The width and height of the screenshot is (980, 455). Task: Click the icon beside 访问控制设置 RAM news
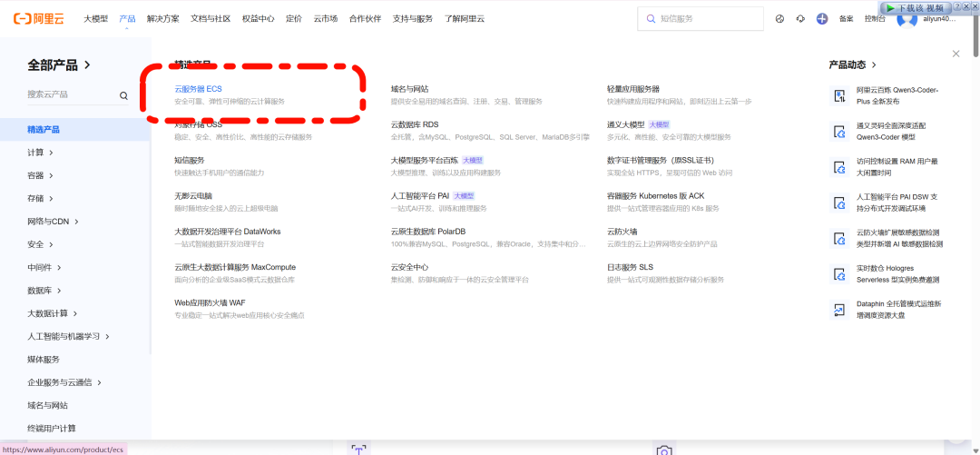(x=838, y=167)
